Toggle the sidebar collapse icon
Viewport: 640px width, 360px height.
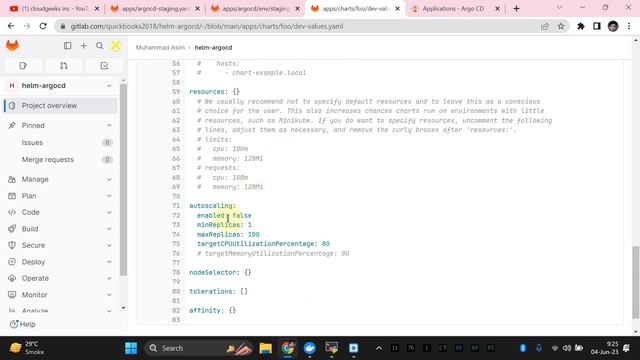(x=68, y=46)
